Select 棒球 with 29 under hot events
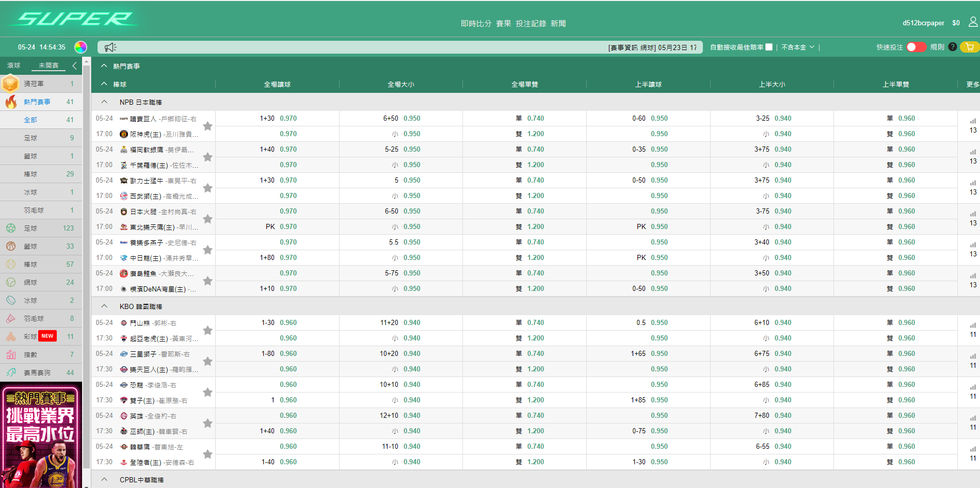 click(x=41, y=174)
